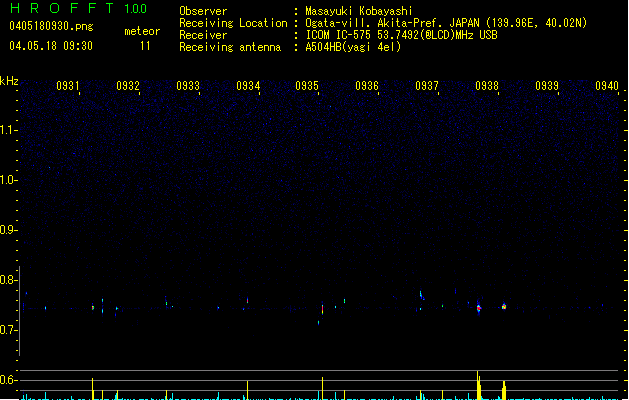Click the date stamp 04.05.18 09:30

[x=51, y=46]
